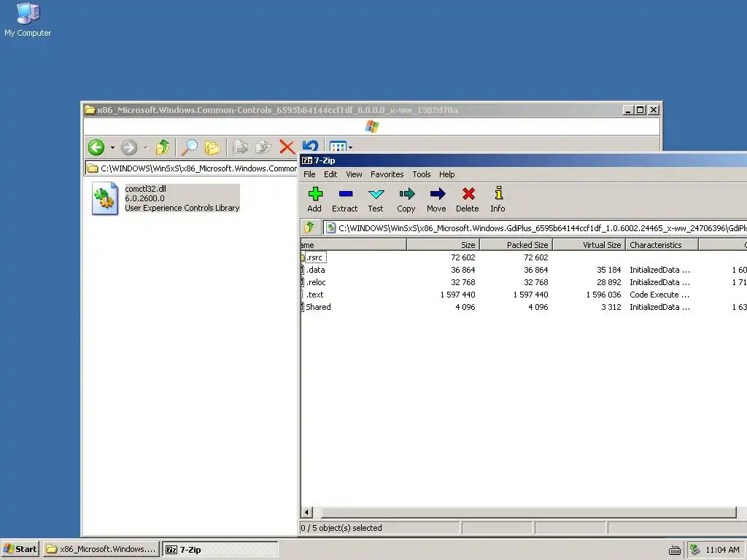
Task: Click the Up folder icon in Explorer toolbar
Action: [x=163, y=147]
